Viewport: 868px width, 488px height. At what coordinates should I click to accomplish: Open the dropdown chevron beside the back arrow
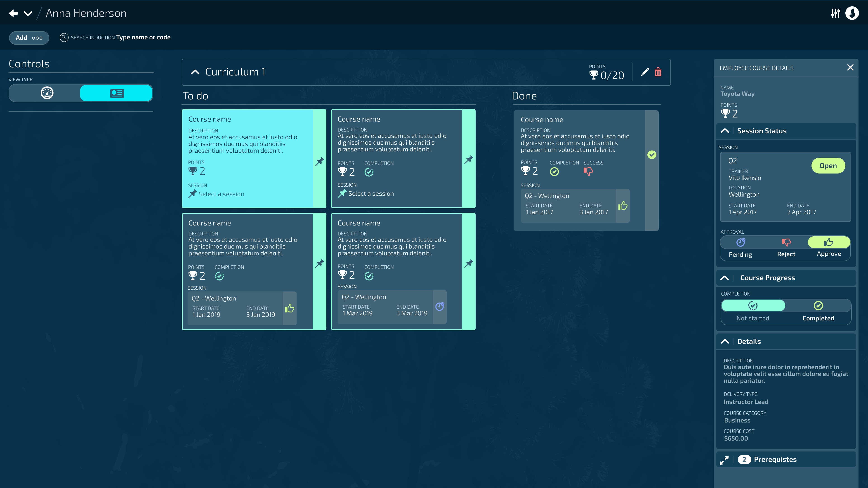click(28, 14)
